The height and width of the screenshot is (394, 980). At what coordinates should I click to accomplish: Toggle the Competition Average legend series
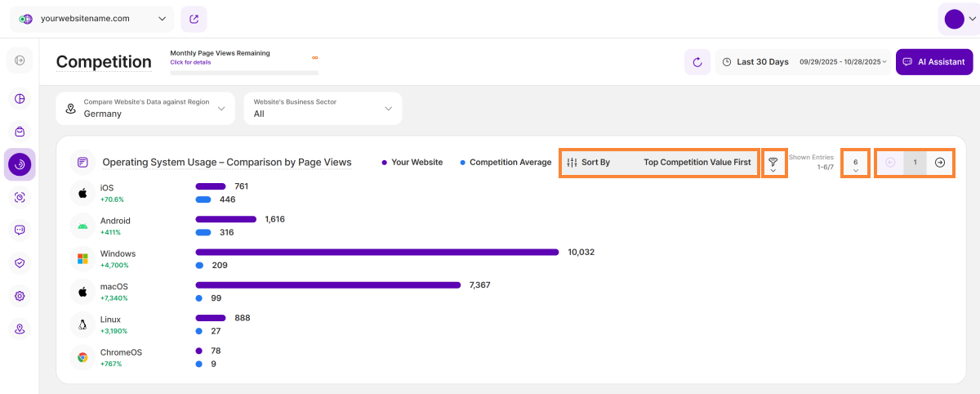point(506,163)
